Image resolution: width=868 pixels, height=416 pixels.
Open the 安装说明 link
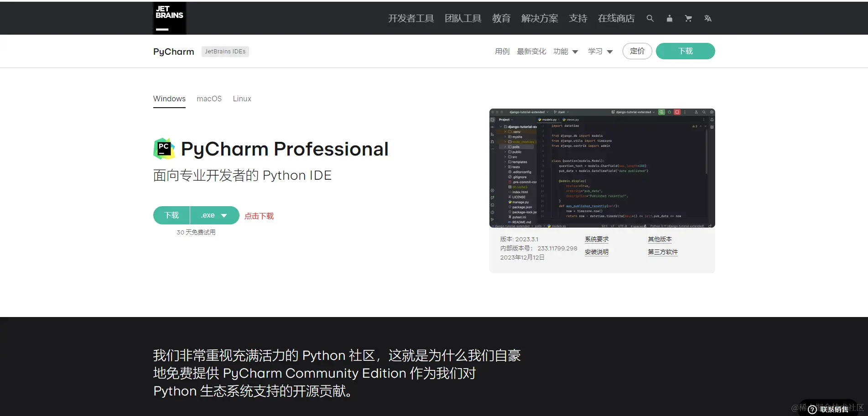[x=597, y=252]
